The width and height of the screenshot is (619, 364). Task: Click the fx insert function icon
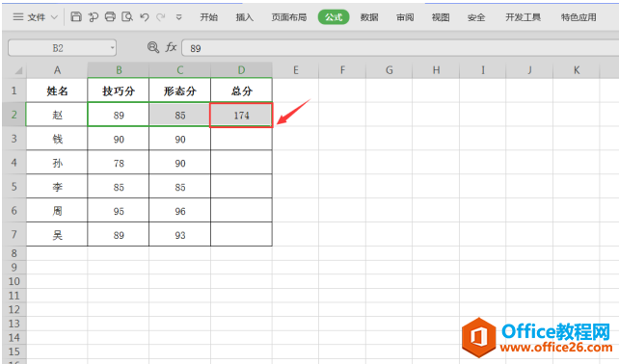tap(171, 47)
